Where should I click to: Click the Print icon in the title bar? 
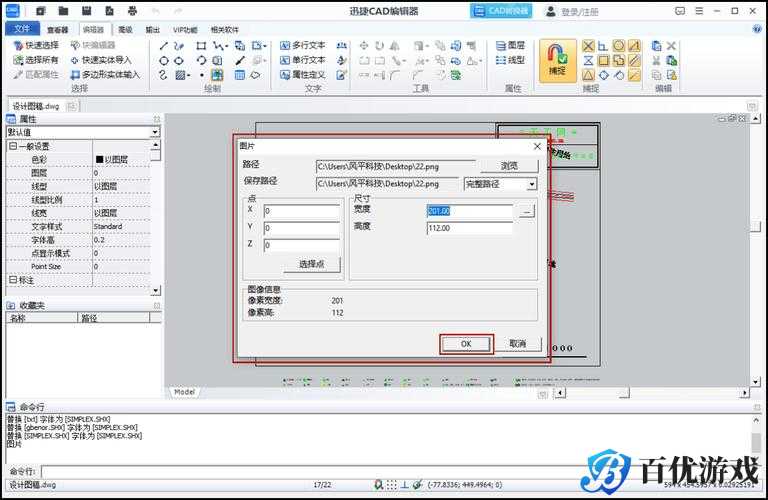pos(132,11)
